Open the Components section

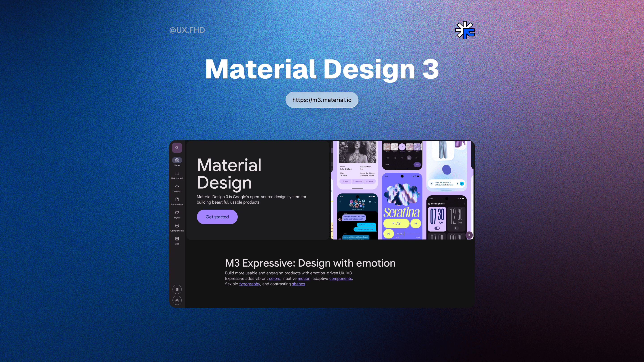coord(177,226)
